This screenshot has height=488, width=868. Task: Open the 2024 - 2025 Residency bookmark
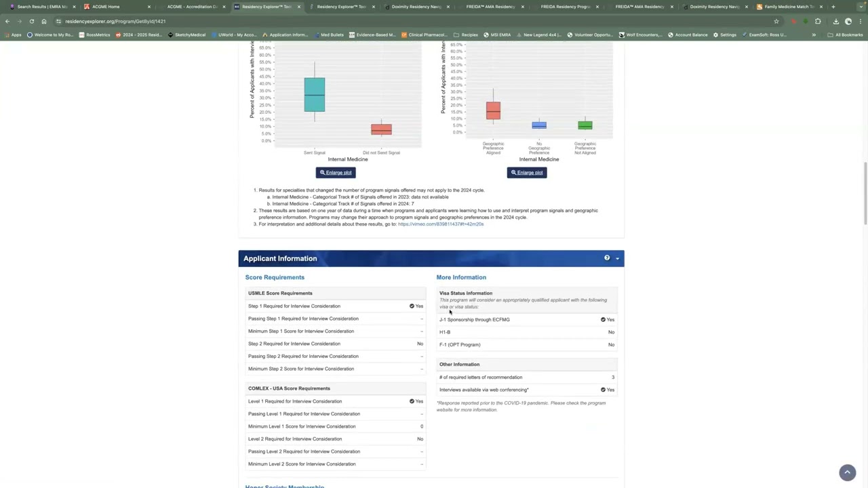139,35
